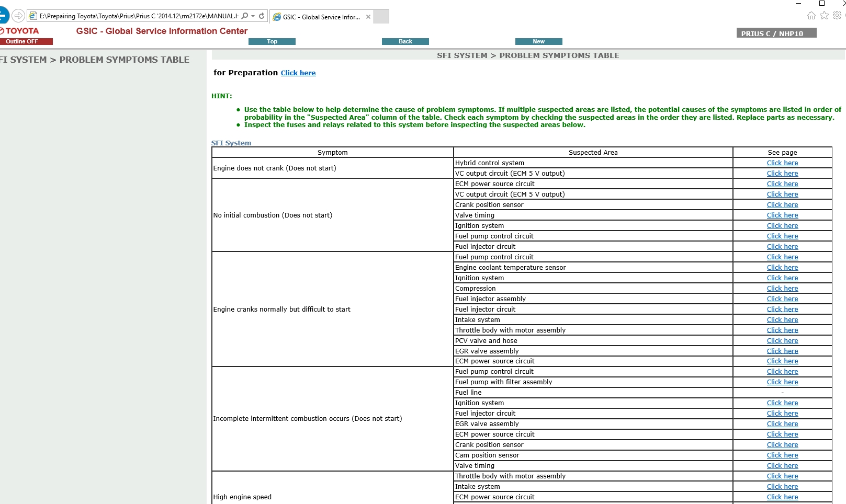Screen dimensions: 846x504
Task: Open Click here link for Compression row
Action: (x=782, y=289)
